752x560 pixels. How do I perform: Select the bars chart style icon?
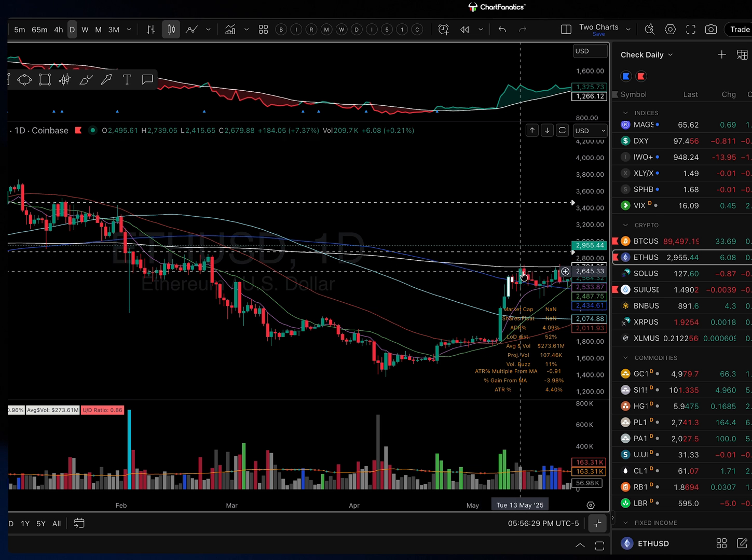(x=151, y=30)
